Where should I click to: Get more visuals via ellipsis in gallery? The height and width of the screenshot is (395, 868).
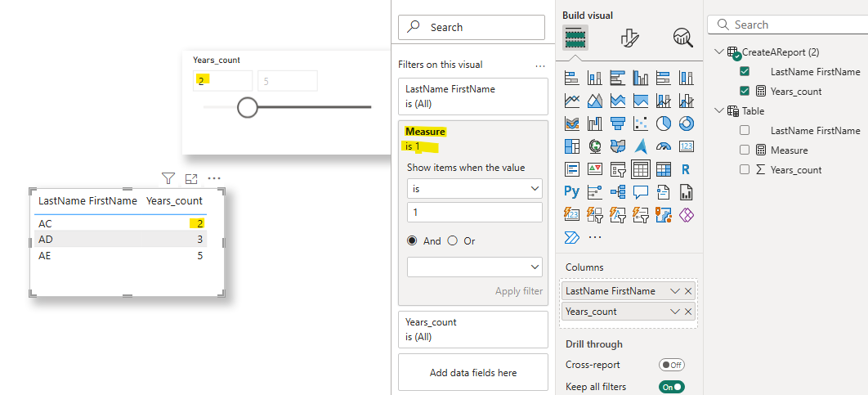point(594,238)
